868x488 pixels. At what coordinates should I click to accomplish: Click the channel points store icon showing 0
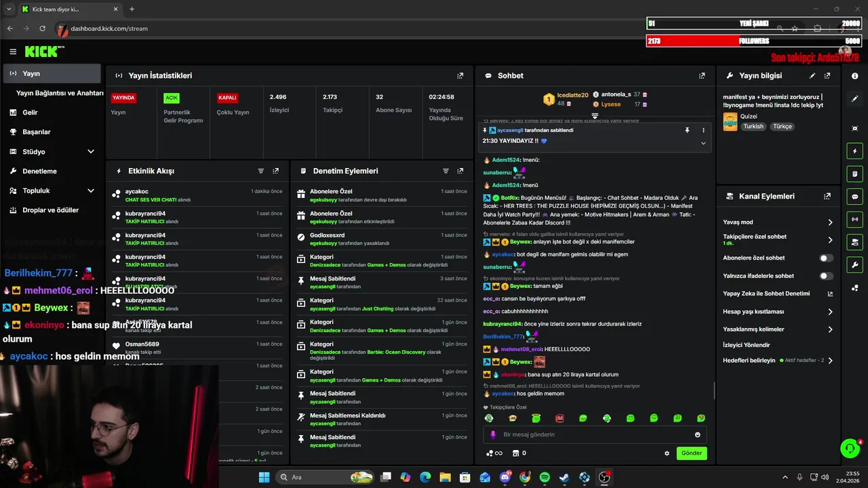[x=519, y=453]
